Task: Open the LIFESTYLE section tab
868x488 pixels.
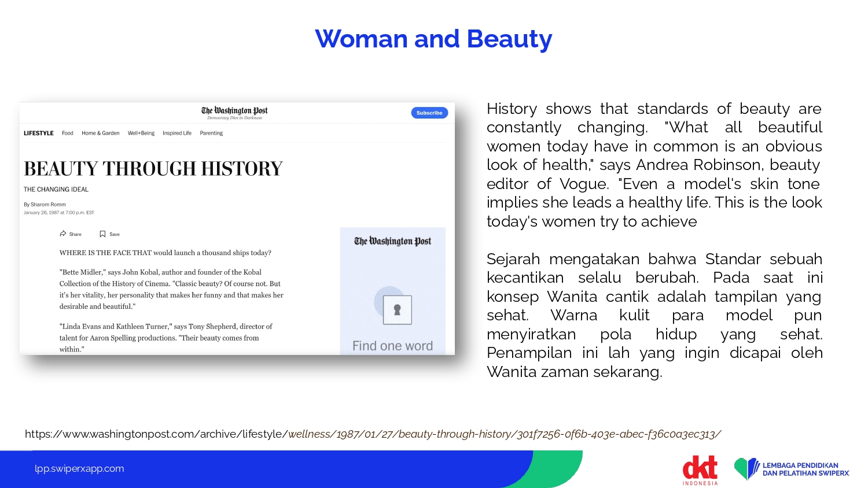Action: 39,133
